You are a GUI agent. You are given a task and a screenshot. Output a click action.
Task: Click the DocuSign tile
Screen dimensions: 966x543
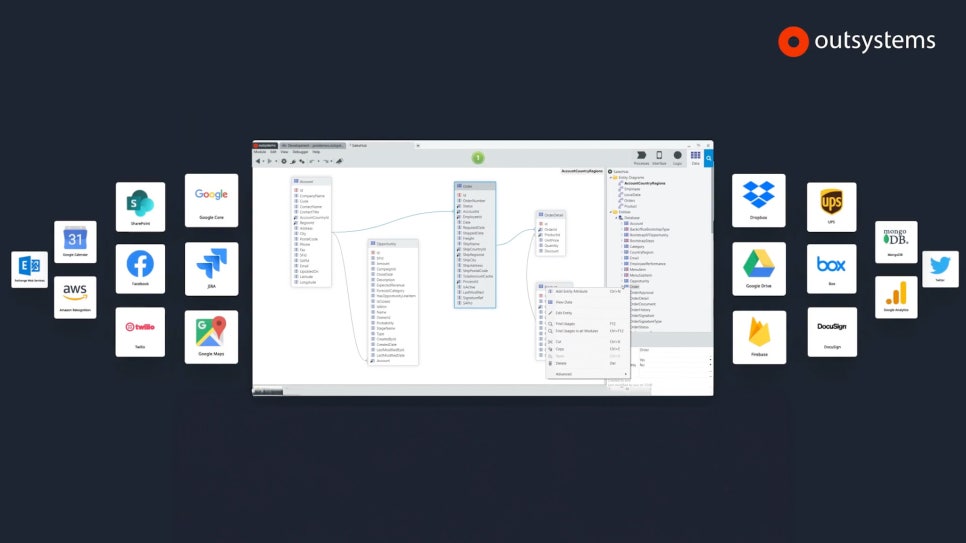[832, 332]
